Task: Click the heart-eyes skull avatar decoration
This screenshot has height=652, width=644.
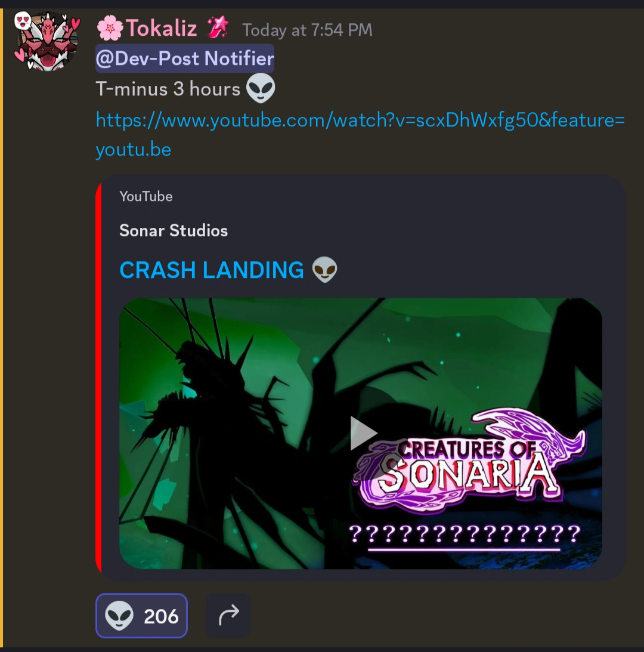Action: (x=23, y=21)
